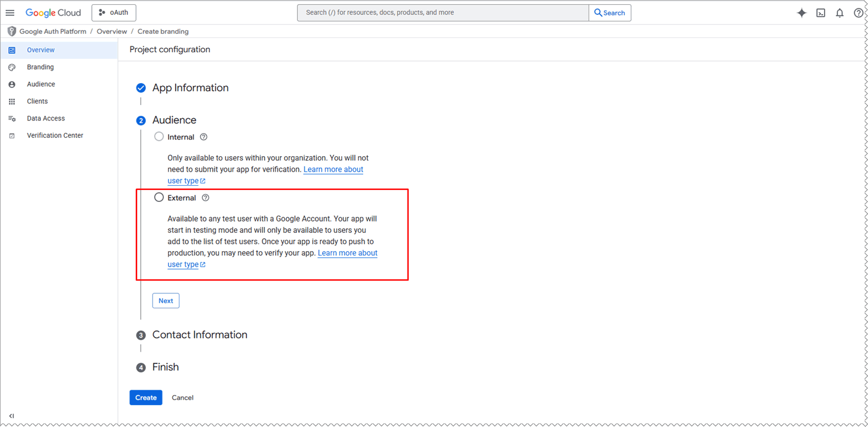Click the Google Cloud logo
Viewport: 868px width, 427px height.
53,12
